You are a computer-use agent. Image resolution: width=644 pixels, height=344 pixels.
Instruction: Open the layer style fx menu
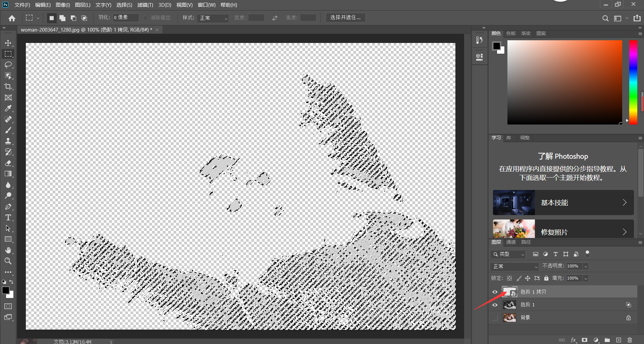tap(574, 340)
